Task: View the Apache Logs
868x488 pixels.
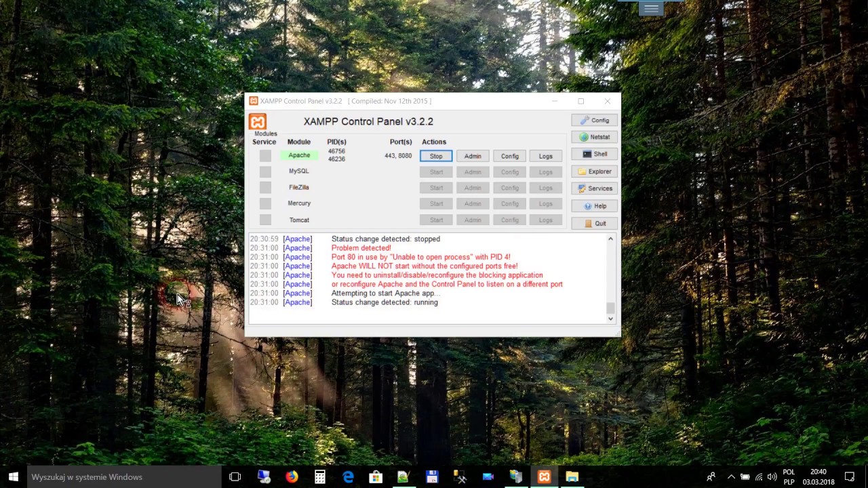Action: click(x=546, y=156)
